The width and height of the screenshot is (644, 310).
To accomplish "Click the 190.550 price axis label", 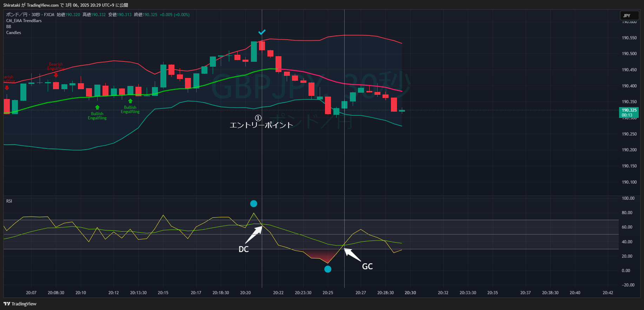I will coord(629,38).
